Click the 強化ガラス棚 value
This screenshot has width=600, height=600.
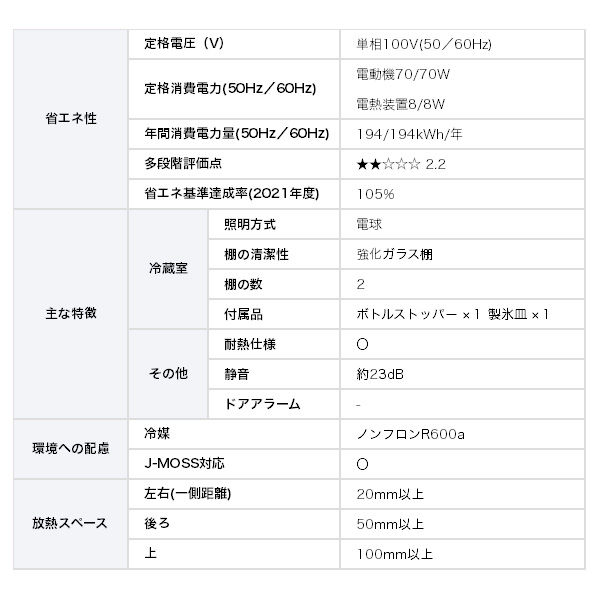(x=394, y=254)
